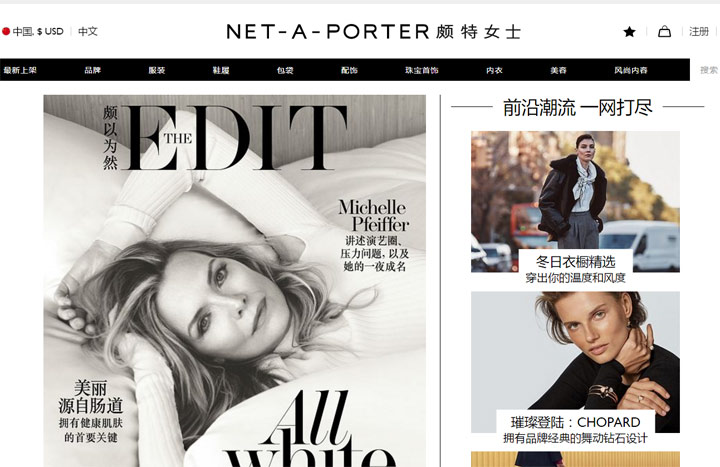Open the 珠宝首饰 menu
Viewport: 720px width, 467px height.
point(422,70)
